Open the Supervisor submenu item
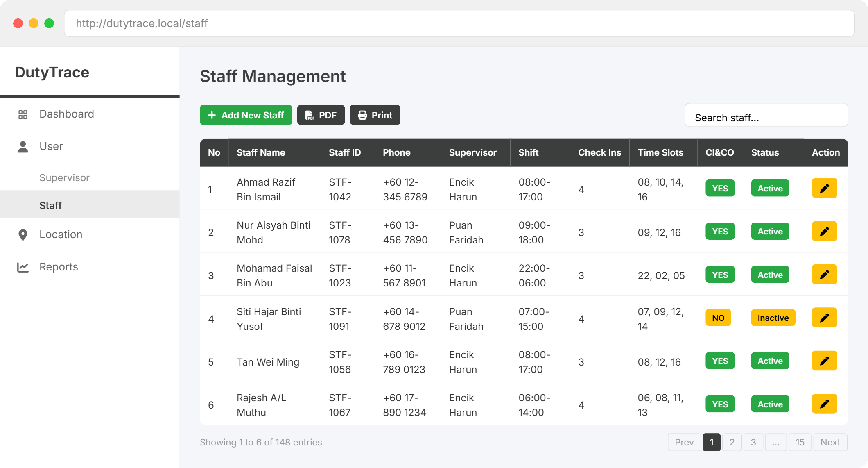The width and height of the screenshot is (868, 468). 64,178
